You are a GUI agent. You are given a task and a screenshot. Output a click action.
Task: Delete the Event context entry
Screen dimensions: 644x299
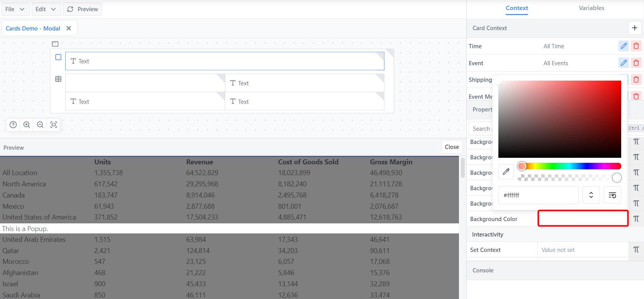[636, 63]
